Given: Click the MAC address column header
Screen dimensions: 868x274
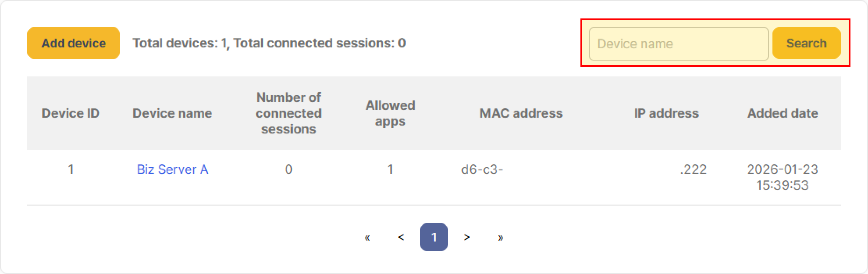Looking at the screenshot, I should 521,113.
